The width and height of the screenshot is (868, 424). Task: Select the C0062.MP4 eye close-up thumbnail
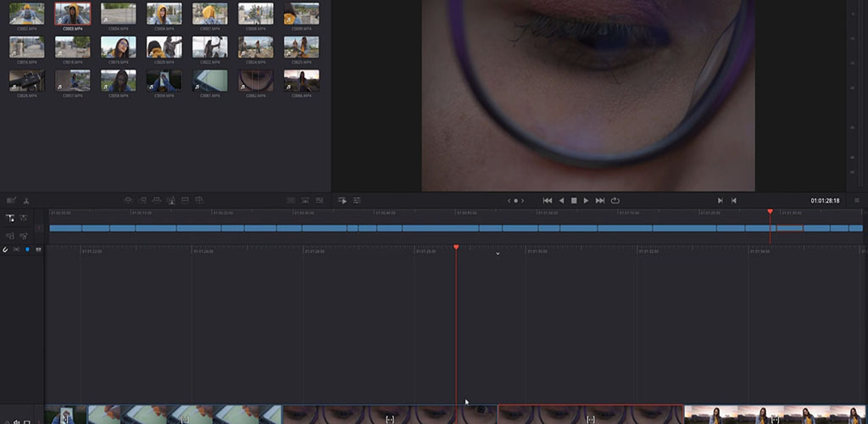255,80
